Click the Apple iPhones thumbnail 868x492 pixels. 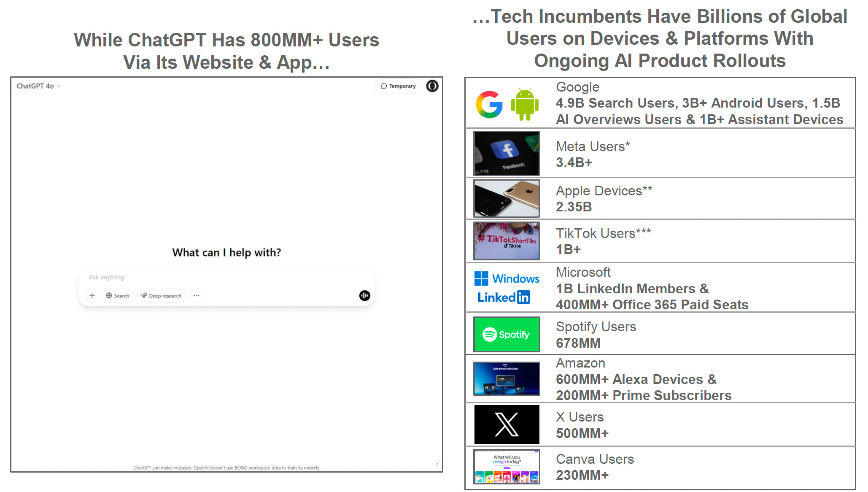coord(507,198)
